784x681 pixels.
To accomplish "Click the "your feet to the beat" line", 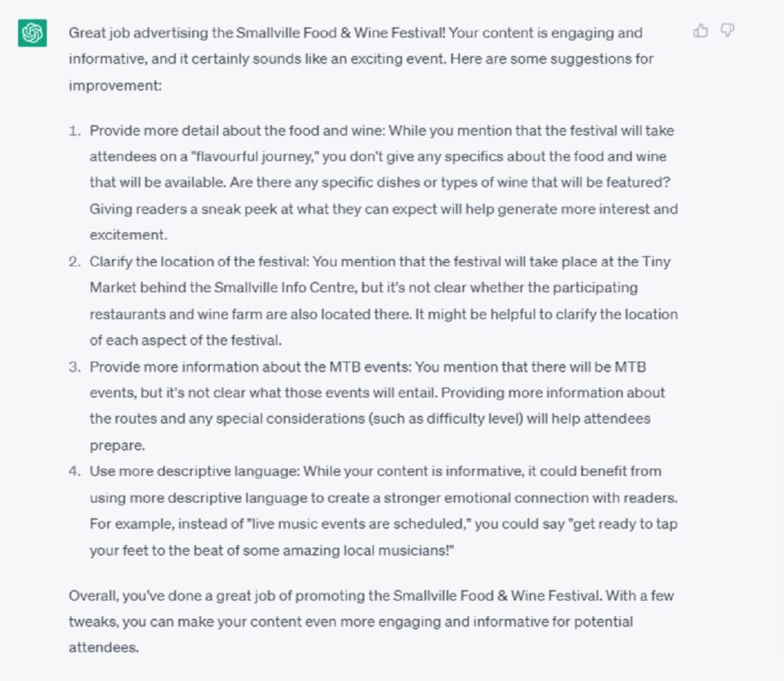I will click(230, 549).
